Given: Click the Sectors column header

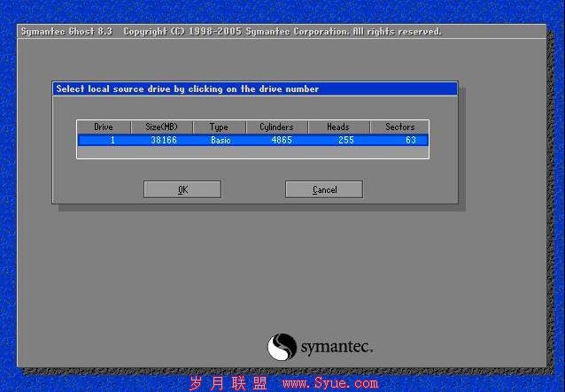Looking at the screenshot, I should (x=399, y=127).
